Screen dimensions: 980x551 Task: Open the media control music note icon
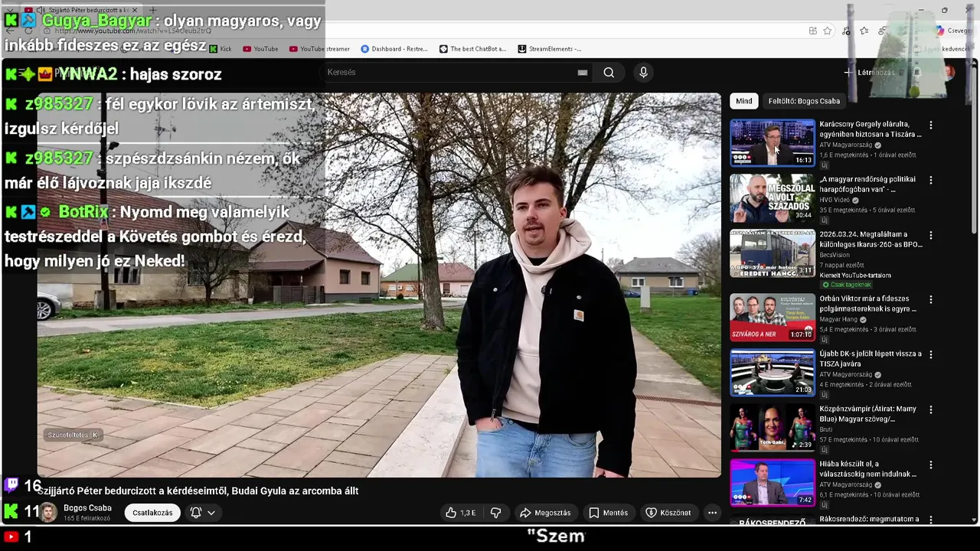[846, 31]
